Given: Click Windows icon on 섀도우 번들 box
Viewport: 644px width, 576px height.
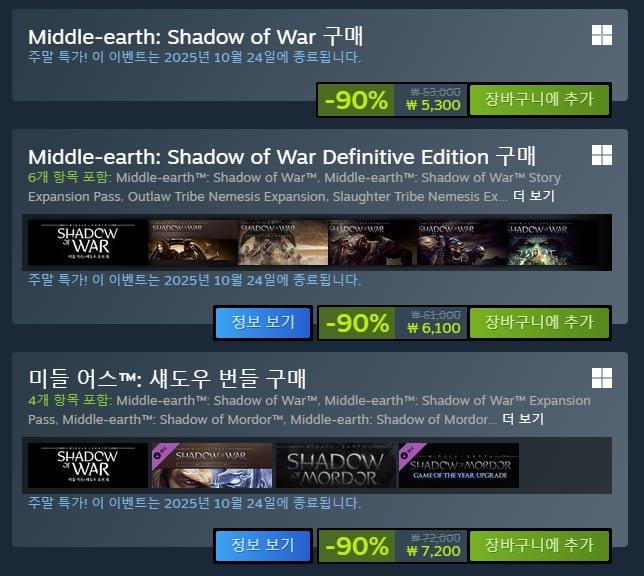Looking at the screenshot, I should pos(602,378).
